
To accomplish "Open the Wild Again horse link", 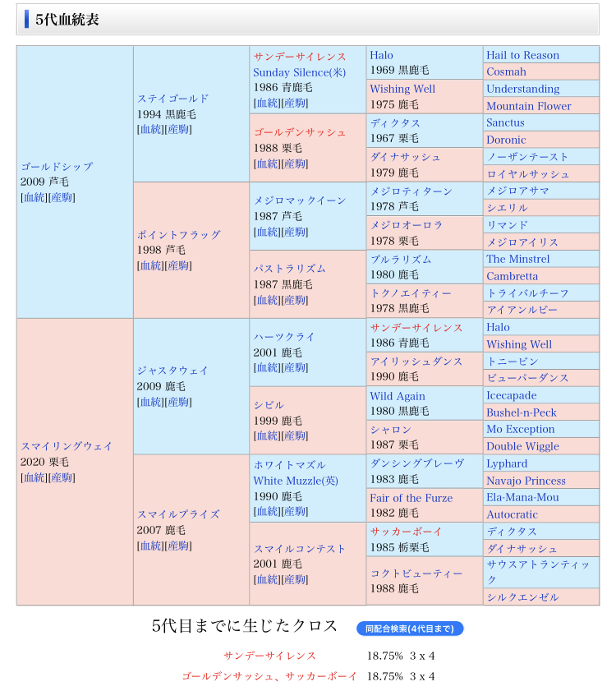I will pyautogui.click(x=397, y=395).
